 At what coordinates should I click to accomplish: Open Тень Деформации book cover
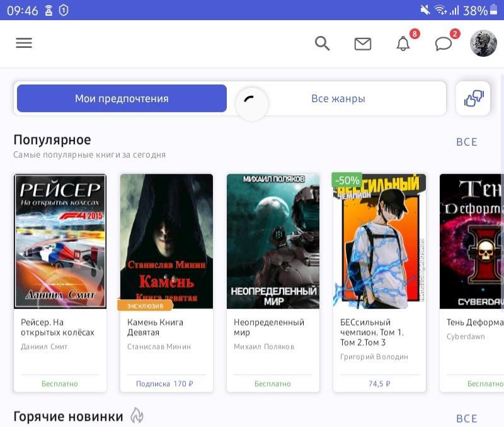coord(471,242)
